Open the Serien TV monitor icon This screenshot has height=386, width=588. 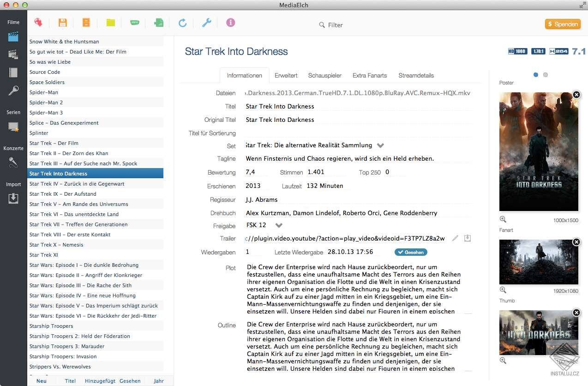click(x=13, y=127)
